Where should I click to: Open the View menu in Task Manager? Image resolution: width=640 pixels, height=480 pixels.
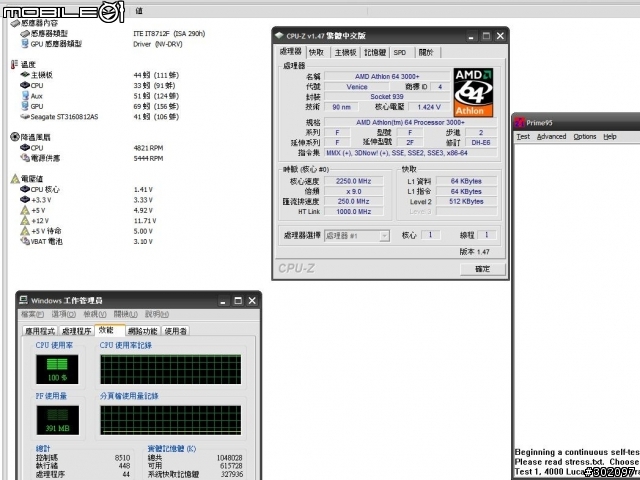click(x=95, y=314)
